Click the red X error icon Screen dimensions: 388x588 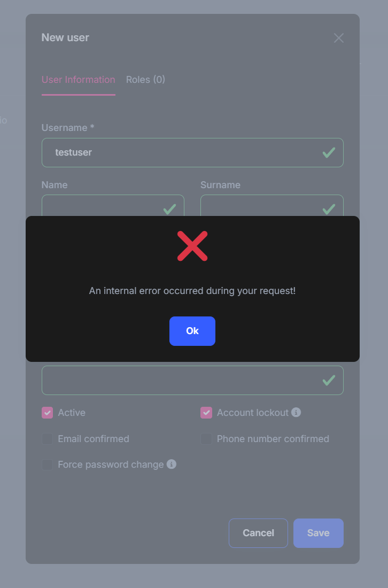pos(192,246)
